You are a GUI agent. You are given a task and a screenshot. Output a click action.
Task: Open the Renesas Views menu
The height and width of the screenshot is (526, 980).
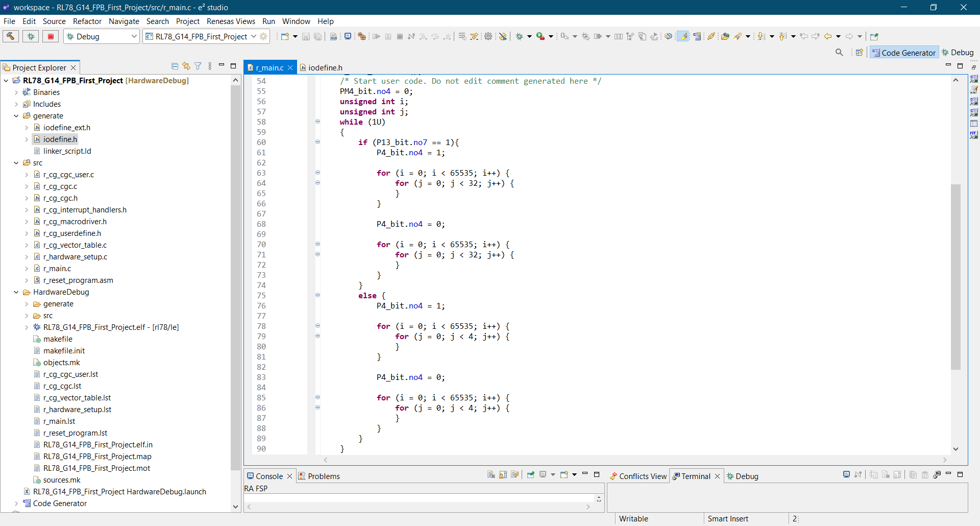[x=231, y=21]
